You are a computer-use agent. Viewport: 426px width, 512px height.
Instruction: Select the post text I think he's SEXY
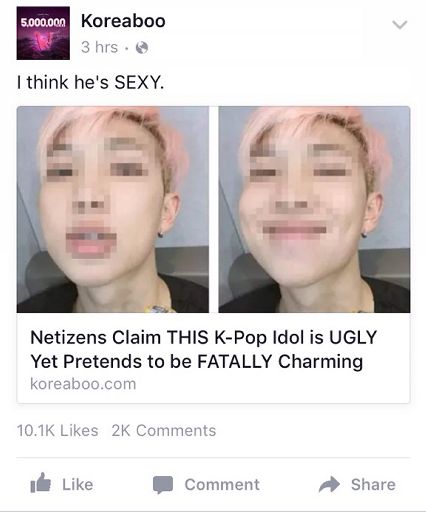90,82
